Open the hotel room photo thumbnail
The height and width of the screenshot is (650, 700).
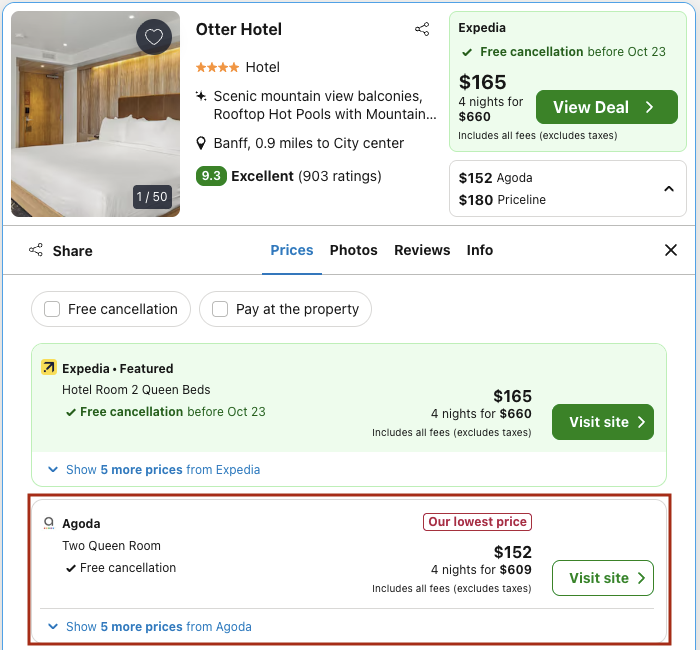click(x=95, y=114)
